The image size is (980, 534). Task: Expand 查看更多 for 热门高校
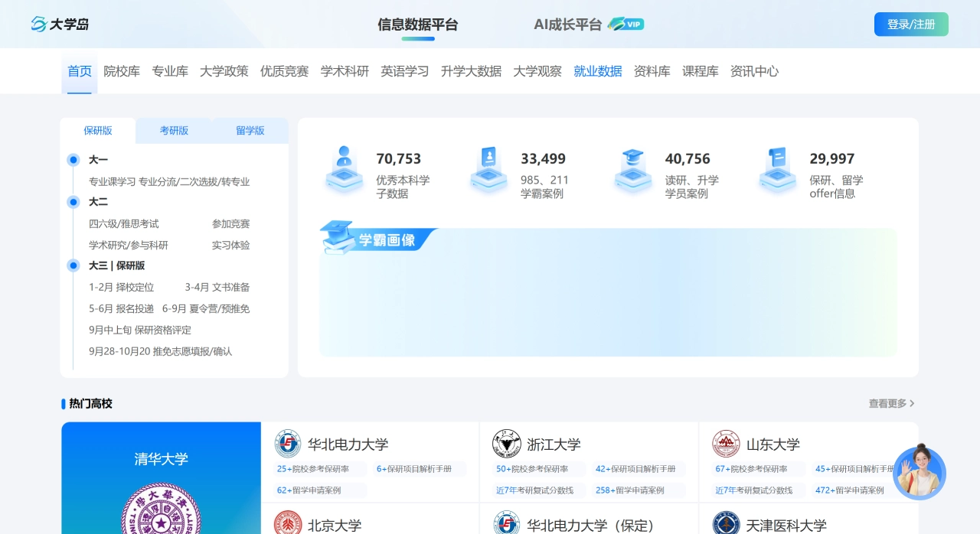tap(891, 403)
